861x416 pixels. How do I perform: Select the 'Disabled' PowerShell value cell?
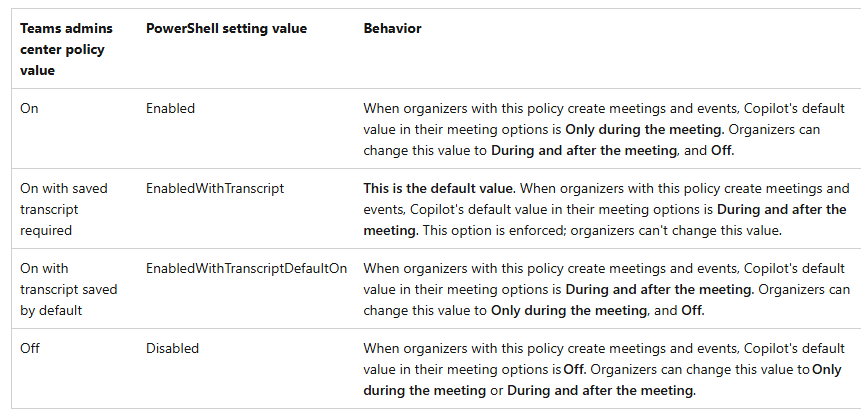pyautogui.click(x=172, y=349)
